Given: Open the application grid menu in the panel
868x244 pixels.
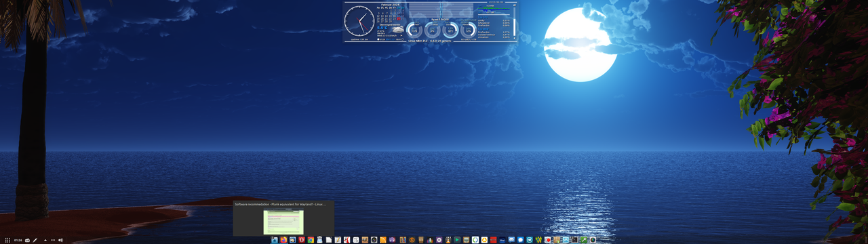Looking at the screenshot, I should coord(7,240).
